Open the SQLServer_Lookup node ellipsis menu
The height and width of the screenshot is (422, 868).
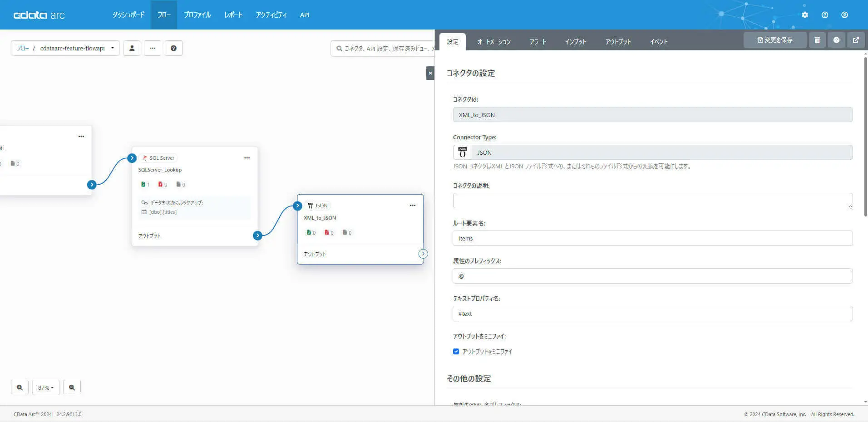coord(247,158)
